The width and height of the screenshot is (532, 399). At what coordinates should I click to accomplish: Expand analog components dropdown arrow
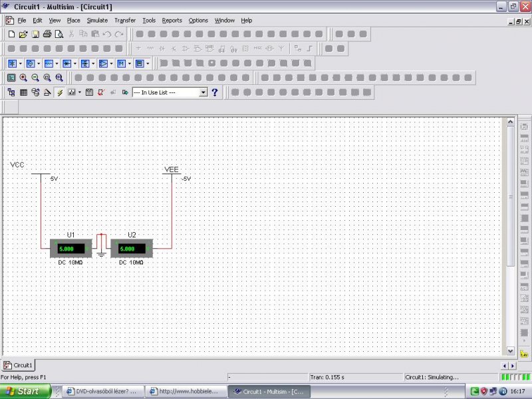(x=111, y=64)
